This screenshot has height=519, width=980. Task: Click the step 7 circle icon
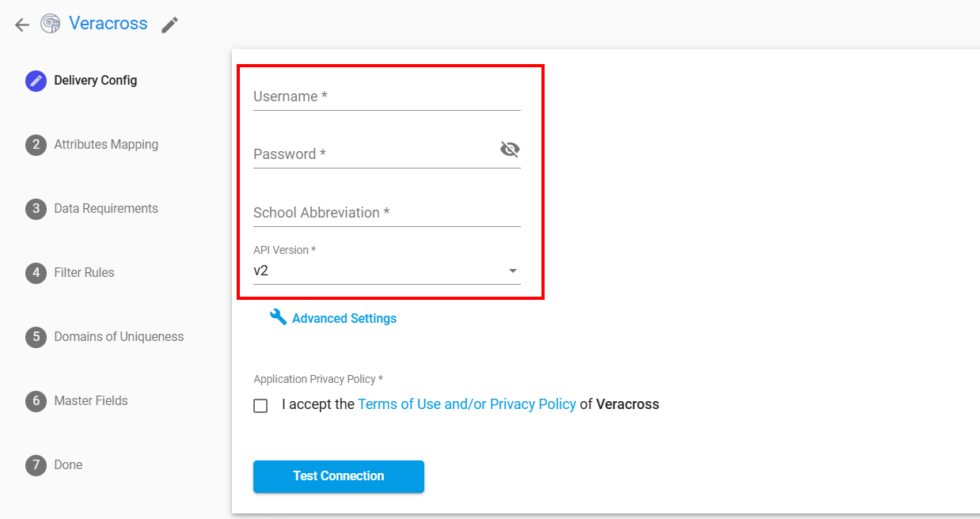[36, 465]
